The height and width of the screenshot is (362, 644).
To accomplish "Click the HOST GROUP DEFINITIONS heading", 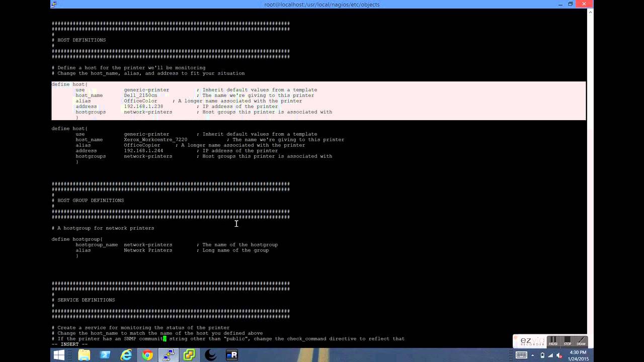I will click(x=91, y=201).
